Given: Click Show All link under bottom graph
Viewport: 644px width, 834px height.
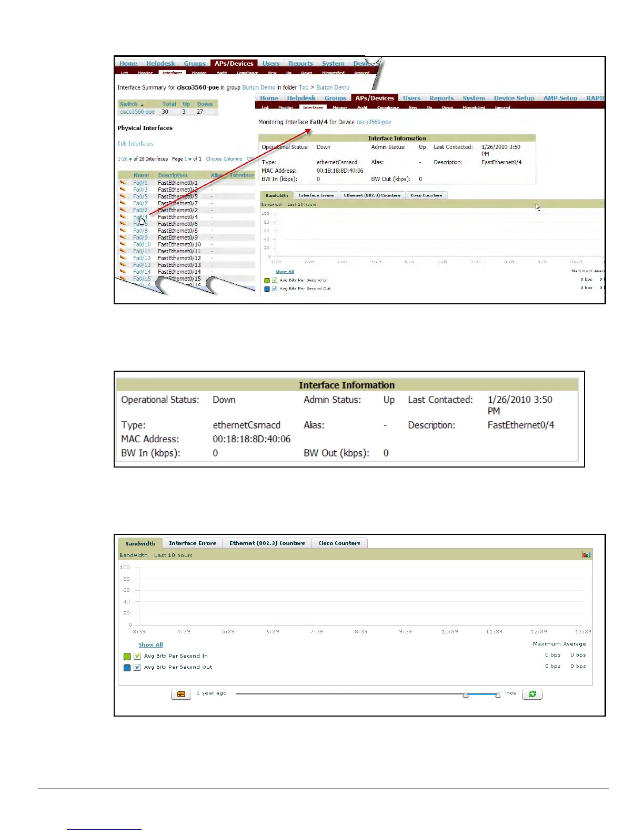Looking at the screenshot, I should coord(151,645).
